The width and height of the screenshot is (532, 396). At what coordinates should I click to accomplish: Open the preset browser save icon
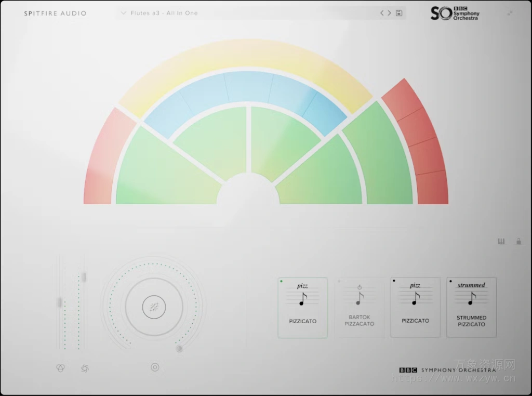coord(399,12)
